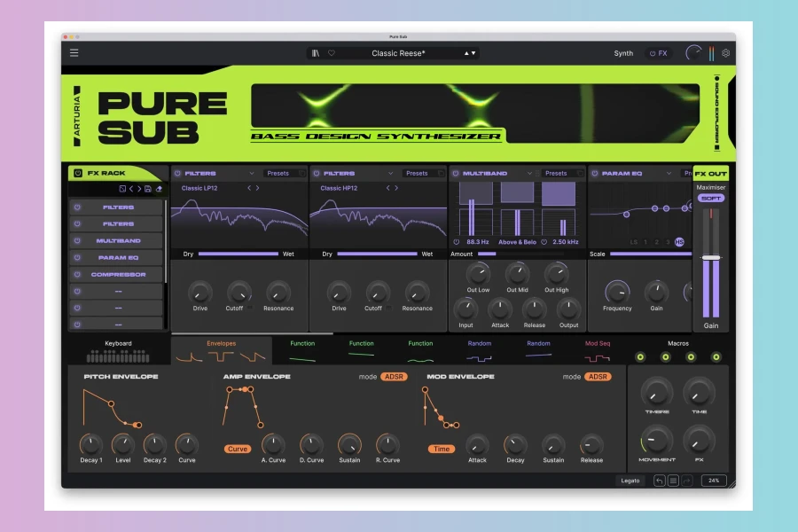Toggle power for the first Filters rack slot
This screenshot has width=798, height=532.
(x=77, y=207)
